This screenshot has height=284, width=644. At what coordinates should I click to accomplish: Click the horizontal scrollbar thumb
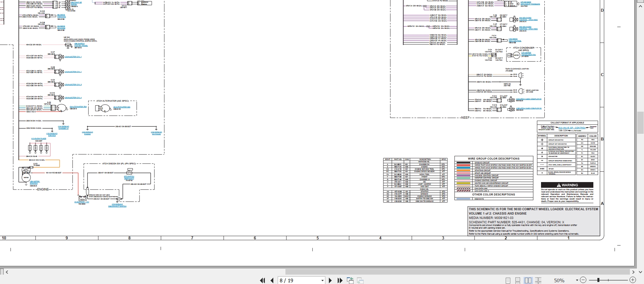458,272
